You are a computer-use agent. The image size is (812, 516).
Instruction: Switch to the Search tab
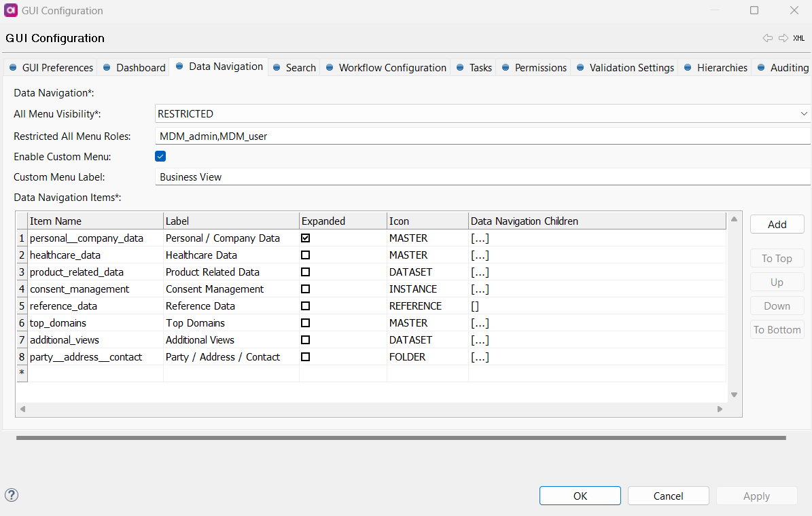[x=299, y=67]
